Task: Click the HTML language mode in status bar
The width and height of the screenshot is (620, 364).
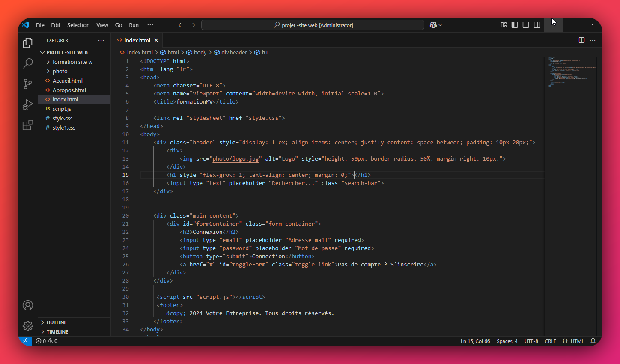Action: click(577, 341)
